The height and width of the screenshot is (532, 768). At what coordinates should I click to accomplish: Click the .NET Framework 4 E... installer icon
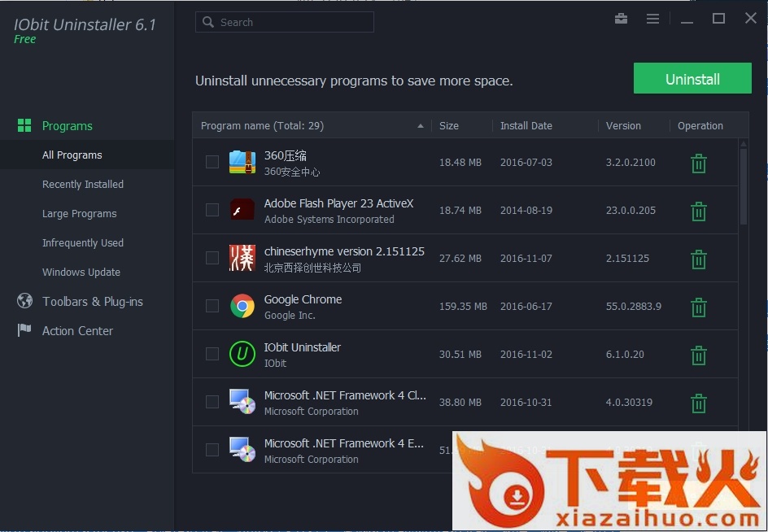point(242,450)
